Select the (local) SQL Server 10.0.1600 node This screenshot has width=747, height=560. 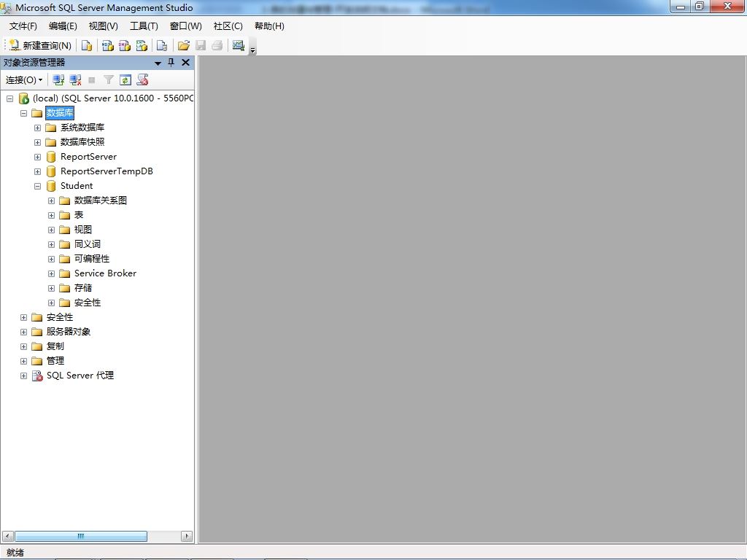(112, 98)
